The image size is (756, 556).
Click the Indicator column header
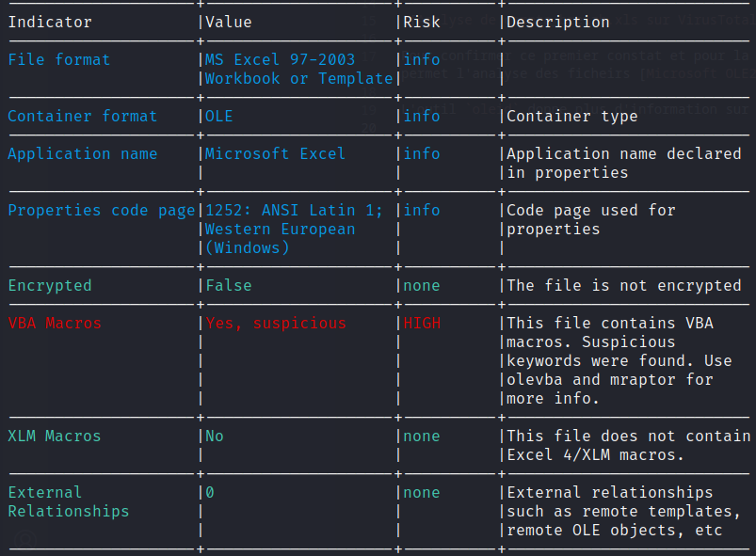[x=50, y=22]
